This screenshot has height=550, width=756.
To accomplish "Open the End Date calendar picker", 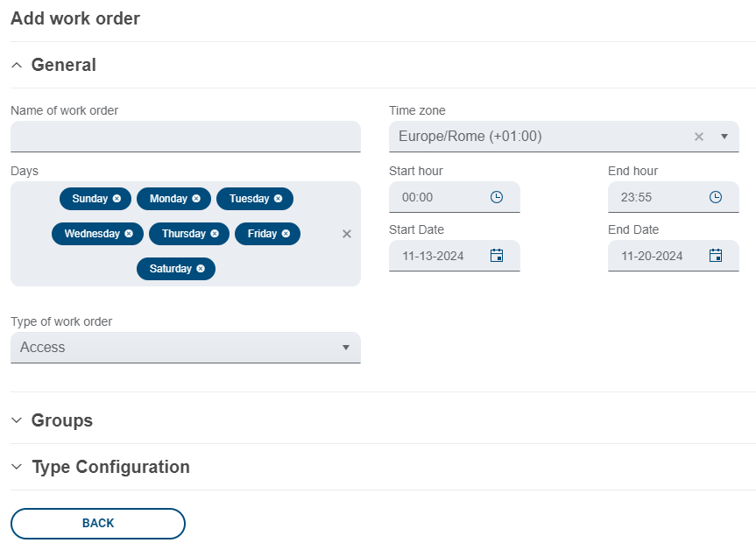I will [716, 256].
